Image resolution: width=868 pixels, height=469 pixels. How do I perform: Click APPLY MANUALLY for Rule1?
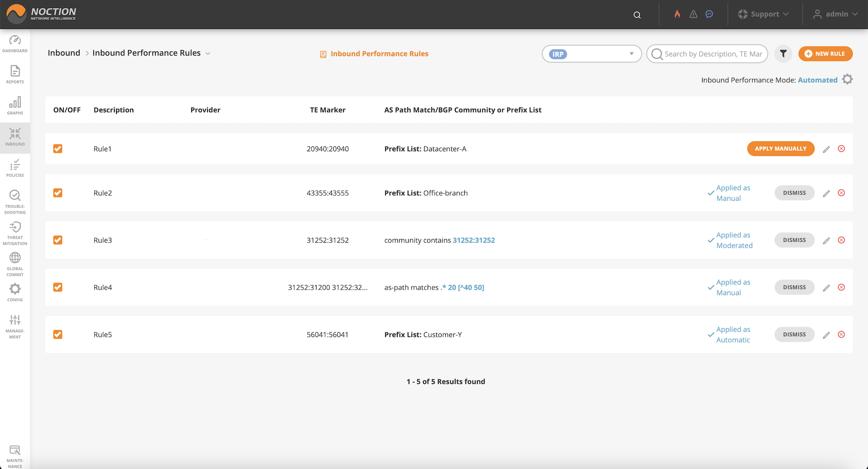coord(781,149)
